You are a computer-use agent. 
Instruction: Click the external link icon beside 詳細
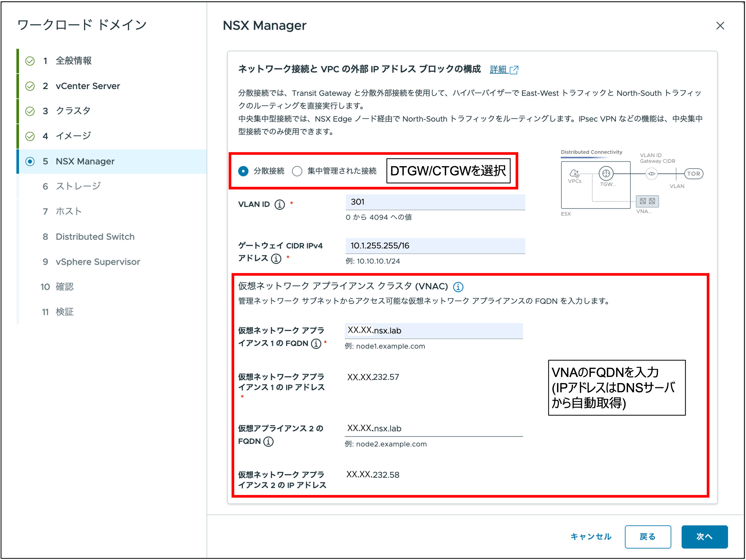(514, 70)
